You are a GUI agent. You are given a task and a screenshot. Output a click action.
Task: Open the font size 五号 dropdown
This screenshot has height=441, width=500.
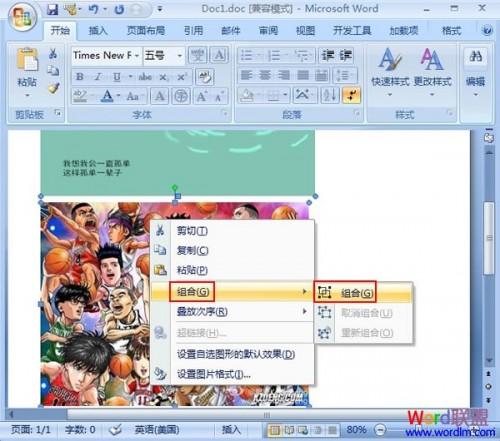tap(179, 55)
